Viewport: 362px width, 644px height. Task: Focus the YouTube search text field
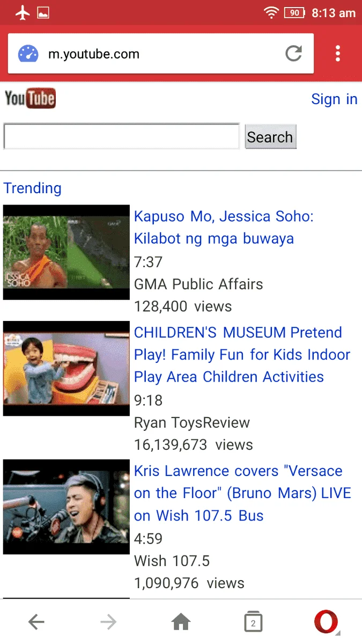coord(121,136)
